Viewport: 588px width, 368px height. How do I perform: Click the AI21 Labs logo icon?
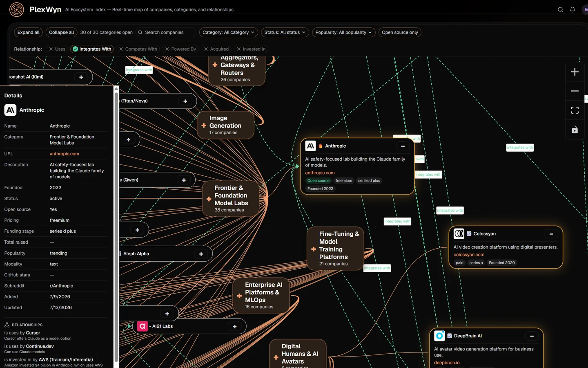pos(142,326)
